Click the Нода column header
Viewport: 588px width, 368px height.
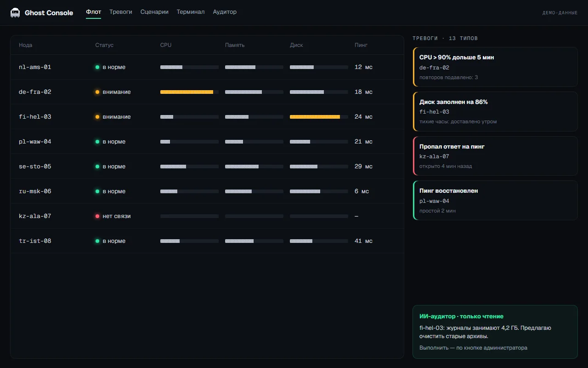26,45
